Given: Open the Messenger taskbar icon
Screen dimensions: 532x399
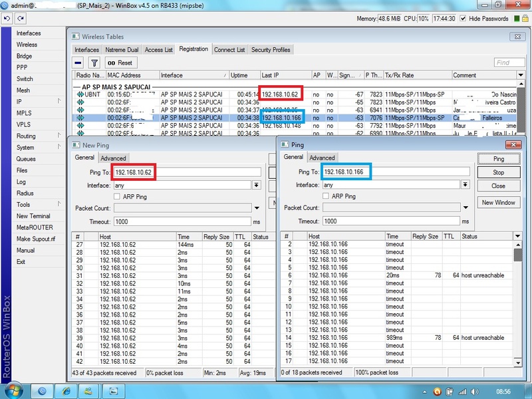Looking at the screenshot, I should (x=89, y=391).
